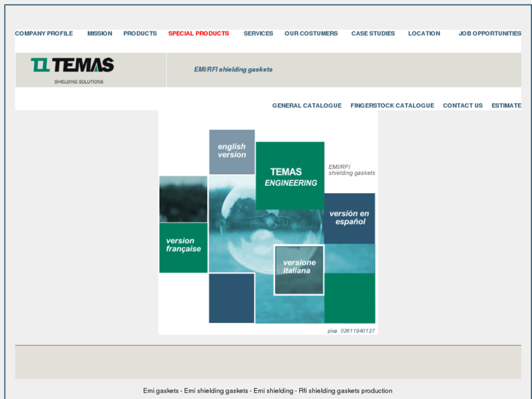Choose the versione italiana tile
Image resolution: width=532 pixels, height=399 pixels.
pyautogui.click(x=299, y=269)
